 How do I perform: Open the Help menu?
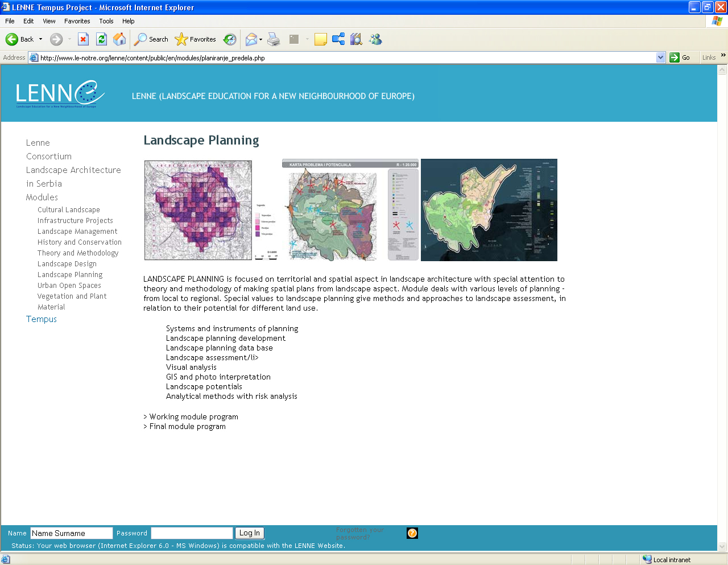pos(129,21)
